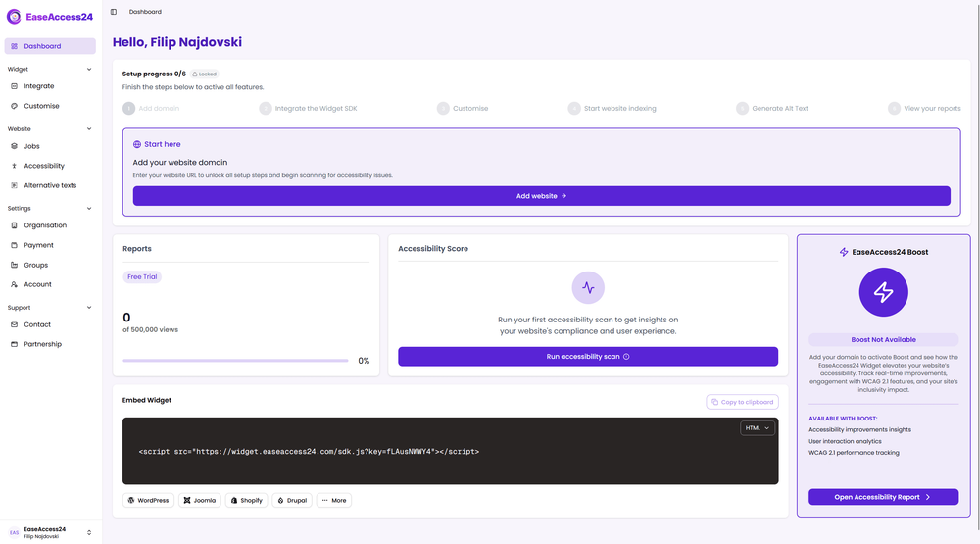Image resolution: width=980 pixels, height=544 pixels.
Task: Click the step 1 Add domain circle
Action: [128, 109]
